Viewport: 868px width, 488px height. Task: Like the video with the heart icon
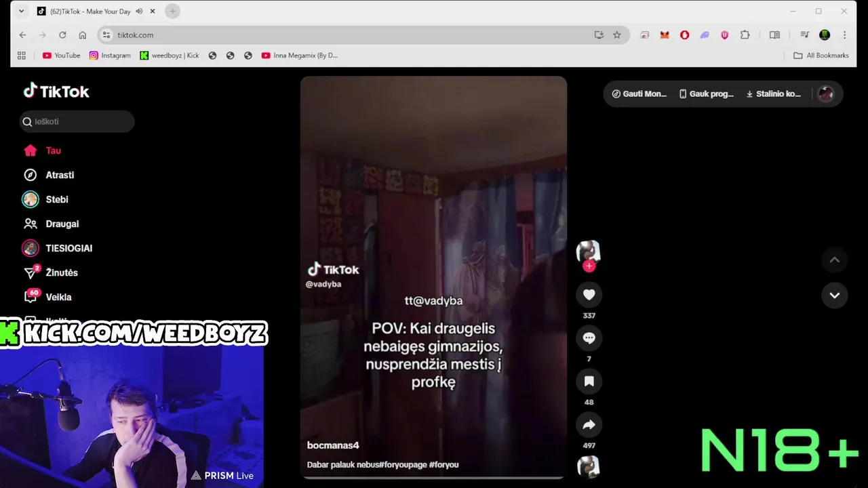point(589,294)
